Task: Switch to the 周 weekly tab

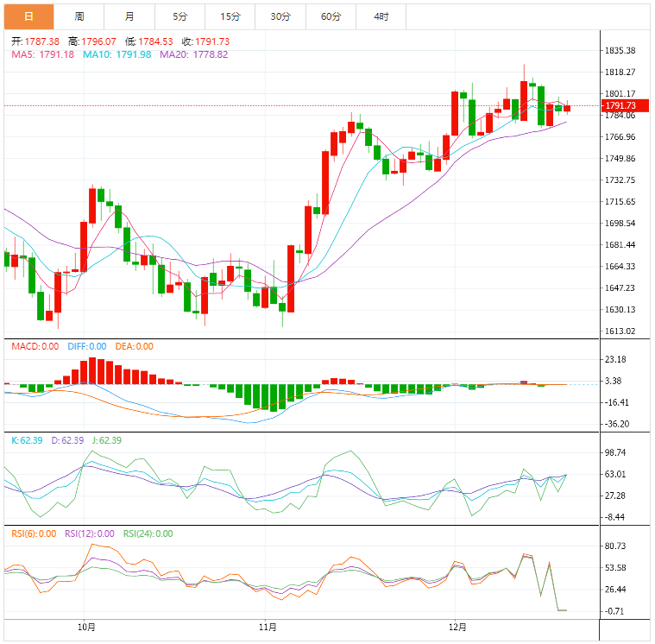Action: point(79,16)
